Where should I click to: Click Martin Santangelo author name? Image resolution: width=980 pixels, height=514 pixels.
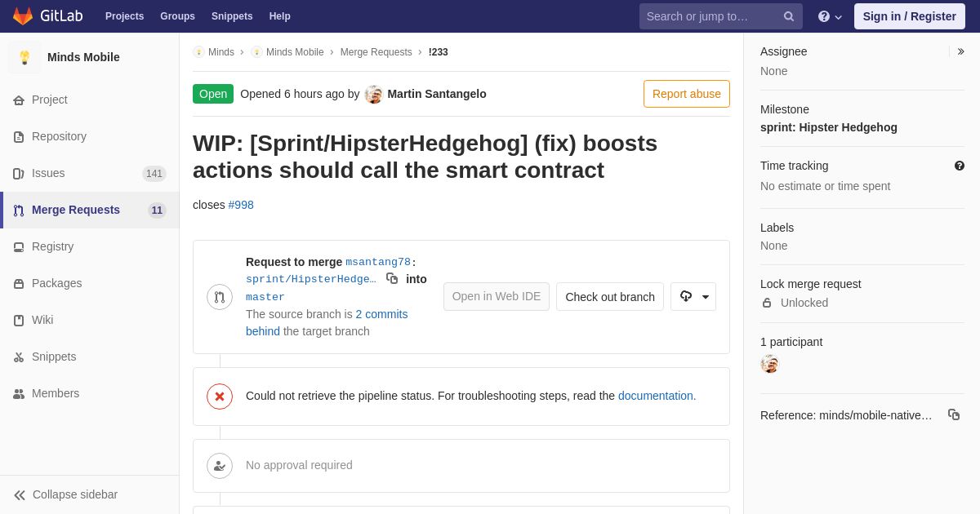pos(437,94)
